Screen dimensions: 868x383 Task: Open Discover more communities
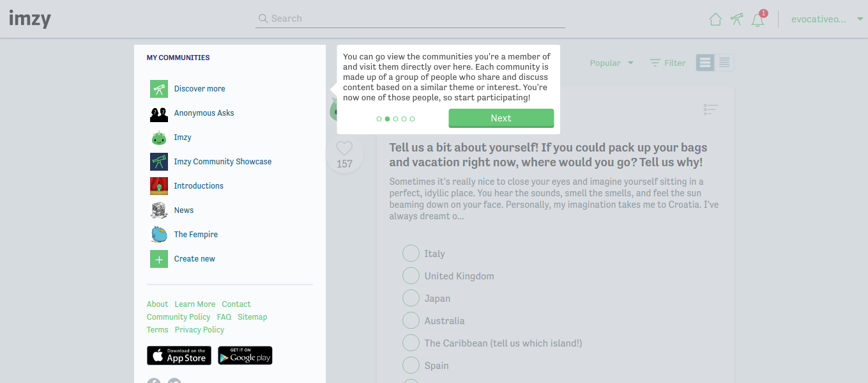point(199,89)
